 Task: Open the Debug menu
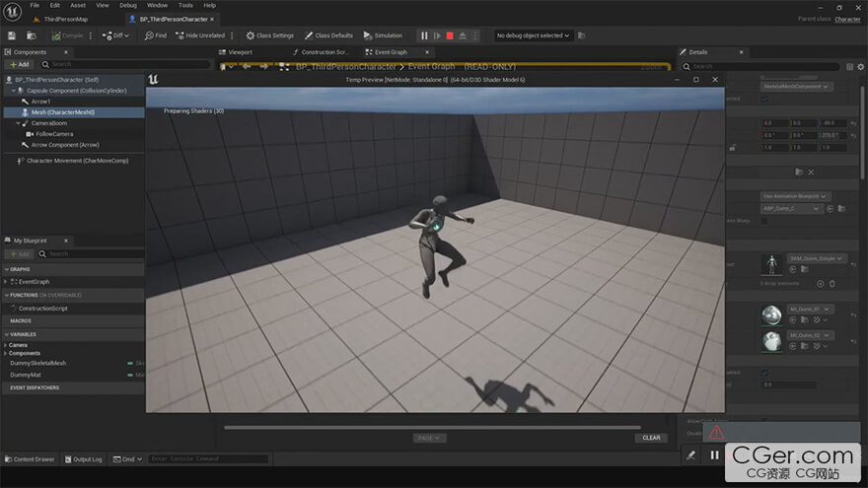[128, 5]
